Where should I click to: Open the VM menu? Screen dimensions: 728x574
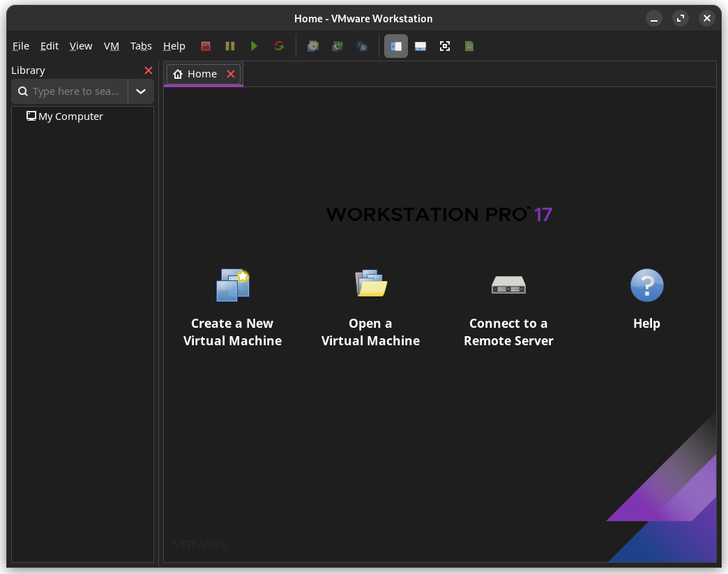click(112, 46)
